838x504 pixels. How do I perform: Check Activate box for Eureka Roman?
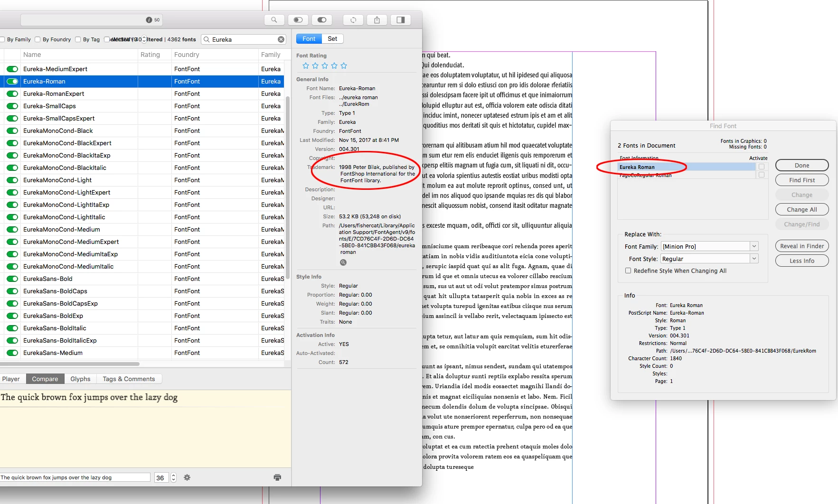762,167
